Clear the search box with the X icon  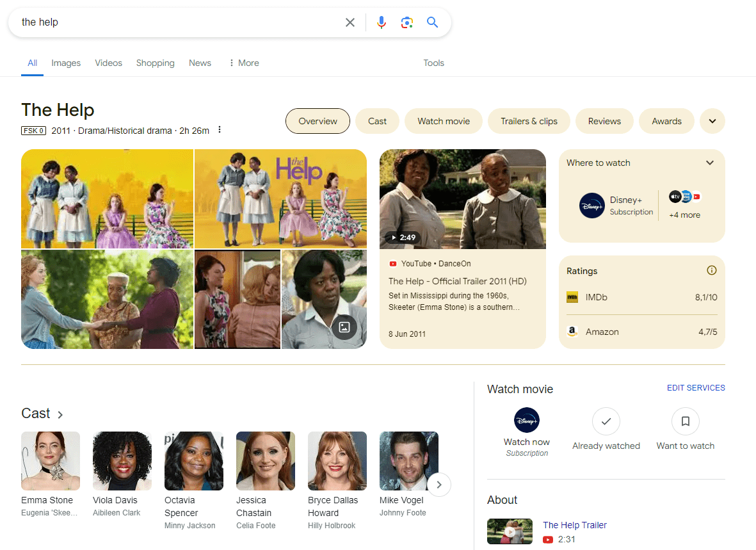click(x=350, y=22)
